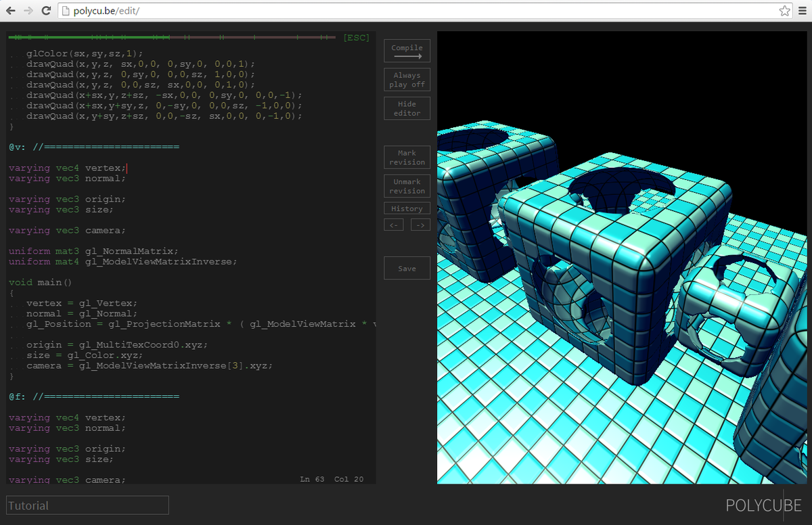Click the [ESC] label in editor
This screenshot has width=812, height=525.
pyautogui.click(x=357, y=38)
